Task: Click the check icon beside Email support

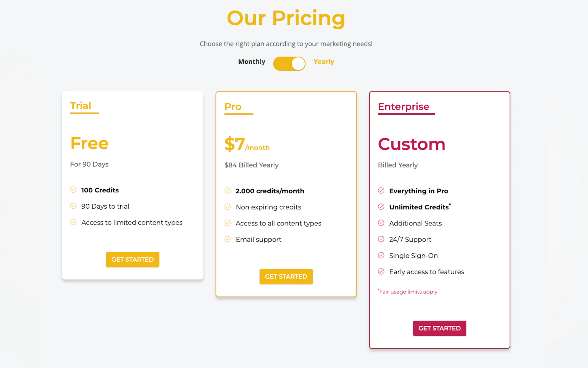Action: pyautogui.click(x=228, y=239)
